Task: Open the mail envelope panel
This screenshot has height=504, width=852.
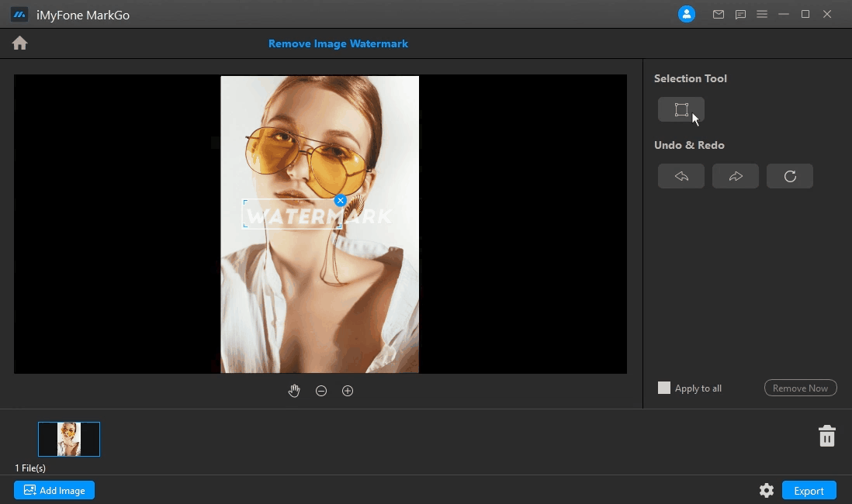Action: click(718, 14)
